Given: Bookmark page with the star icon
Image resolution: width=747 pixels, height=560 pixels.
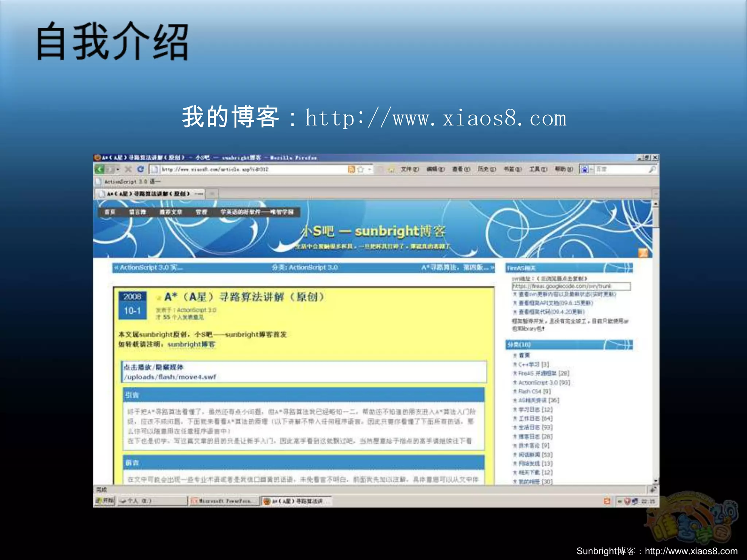Looking at the screenshot, I should click(361, 169).
